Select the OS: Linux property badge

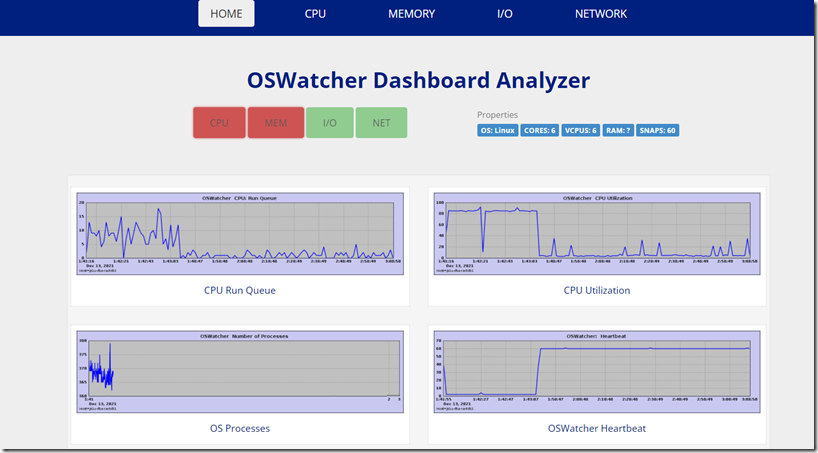pyautogui.click(x=498, y=130)
